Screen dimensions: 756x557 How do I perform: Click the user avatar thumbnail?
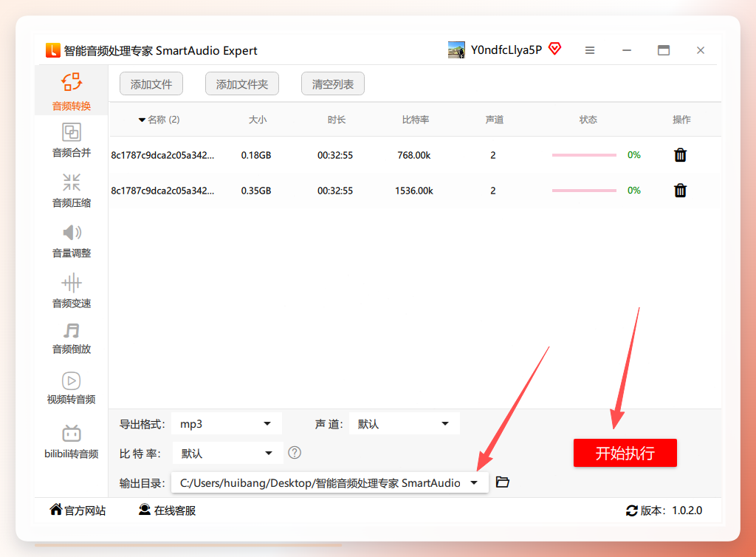point(456,49)
